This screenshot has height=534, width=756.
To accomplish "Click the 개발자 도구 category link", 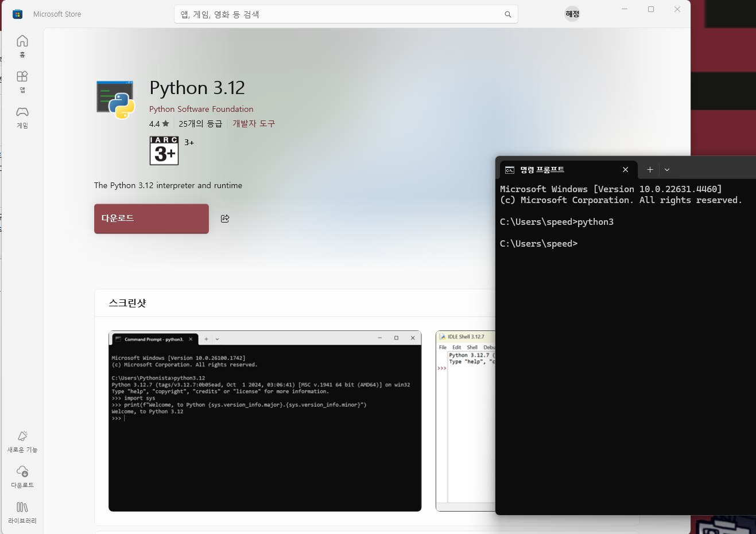I will point(254,123).
